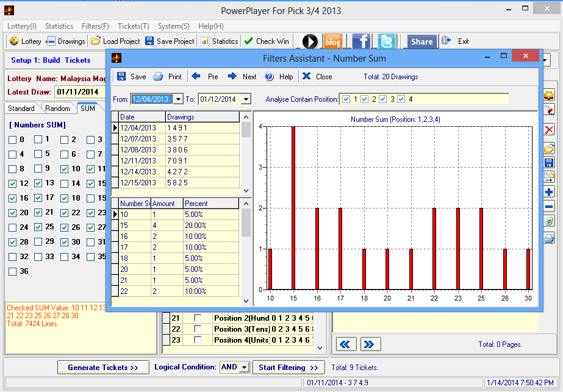Image resolution: width=563 pixels, height=392 pixels.
Task: Toggle Analyse Contain Position 1 checkbox
Action: coord(346,99)
